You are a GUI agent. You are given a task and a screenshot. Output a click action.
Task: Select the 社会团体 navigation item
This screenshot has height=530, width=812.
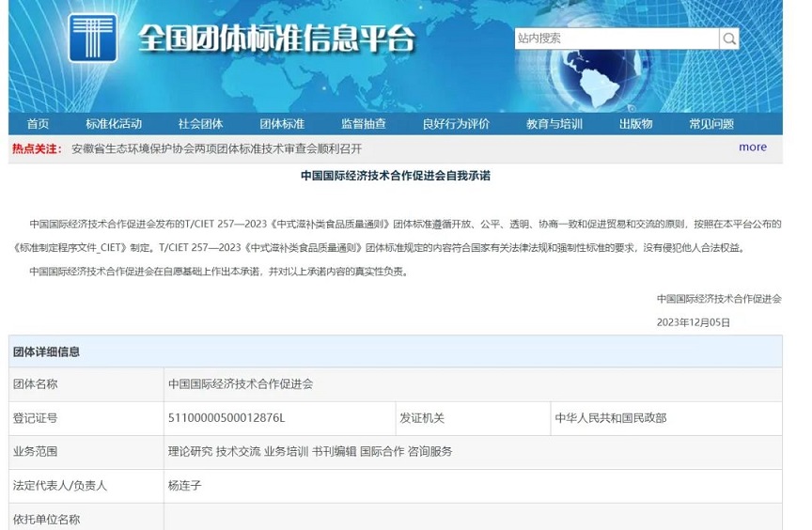tap(200, 124)
